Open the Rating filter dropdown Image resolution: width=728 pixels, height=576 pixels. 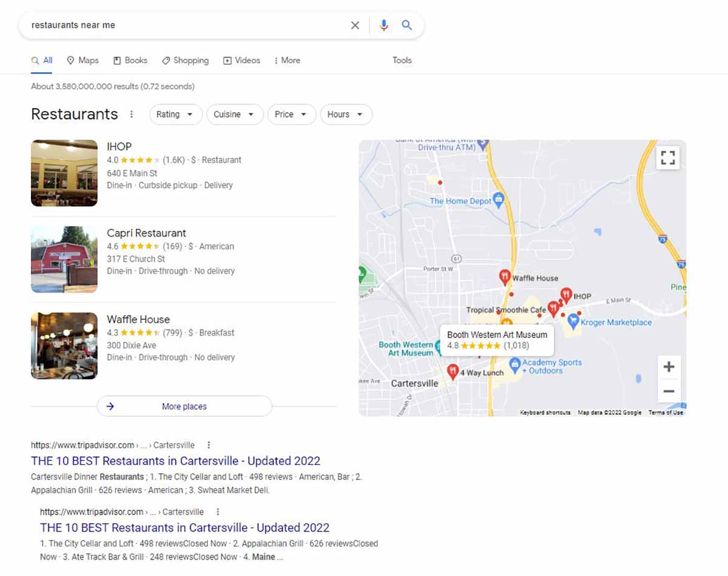click(x=175, y=114)
